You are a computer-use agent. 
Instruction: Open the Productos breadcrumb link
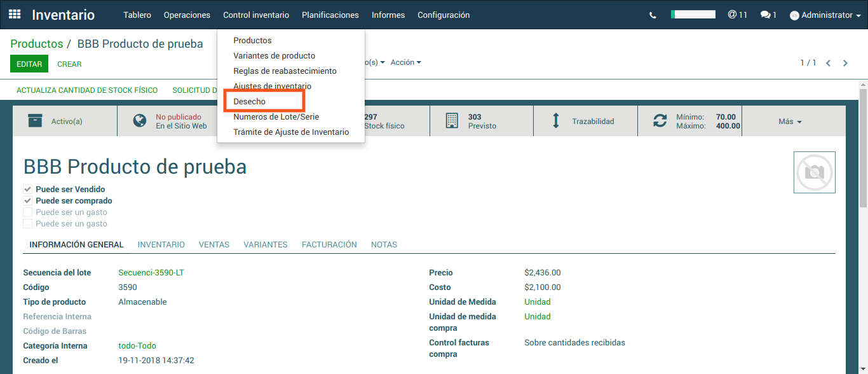point(36,44)
